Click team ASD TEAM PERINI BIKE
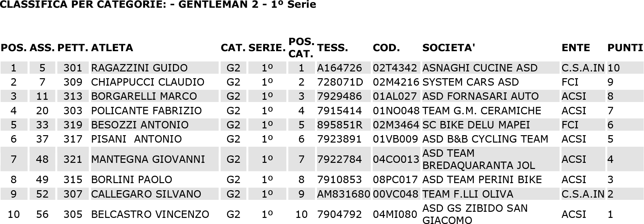Screen dimensions: 644x224 click(x=482, y=180)
